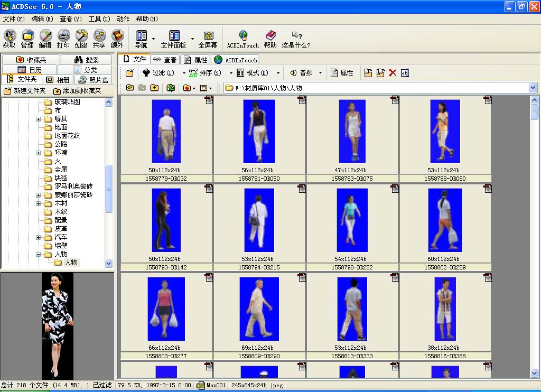The image size is (541, 392).
Task: Click the refresh folder icon
Action: [171, 88]
